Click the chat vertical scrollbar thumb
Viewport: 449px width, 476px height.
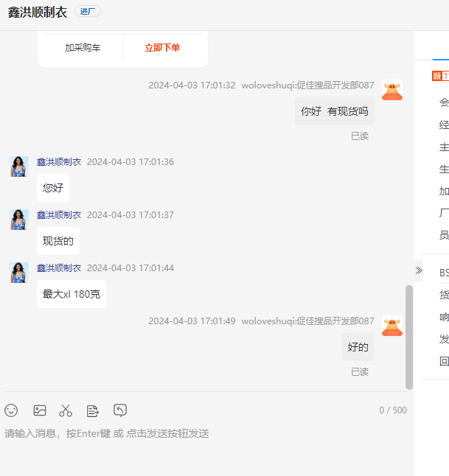pyautogui.click(x=409, y=337)
